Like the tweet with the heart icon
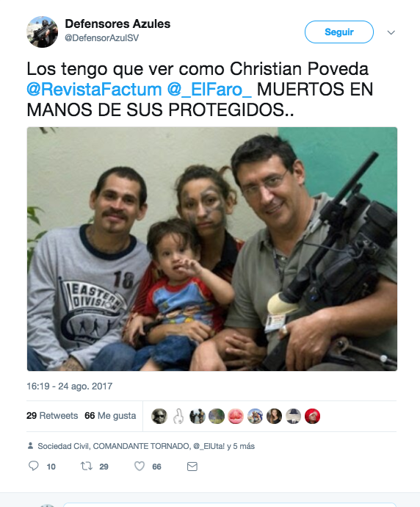This screenshot has height=507, width=420. tap(140, 466)
